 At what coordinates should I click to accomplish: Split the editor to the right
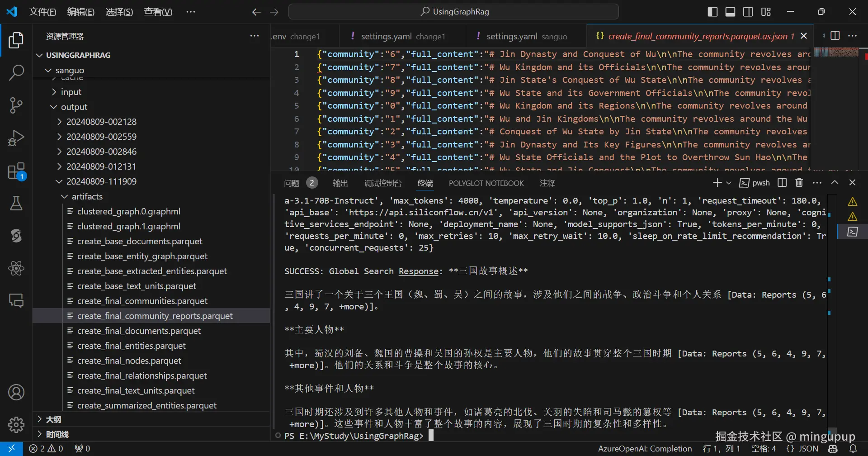pyautogui.click(x=835, y=36)
